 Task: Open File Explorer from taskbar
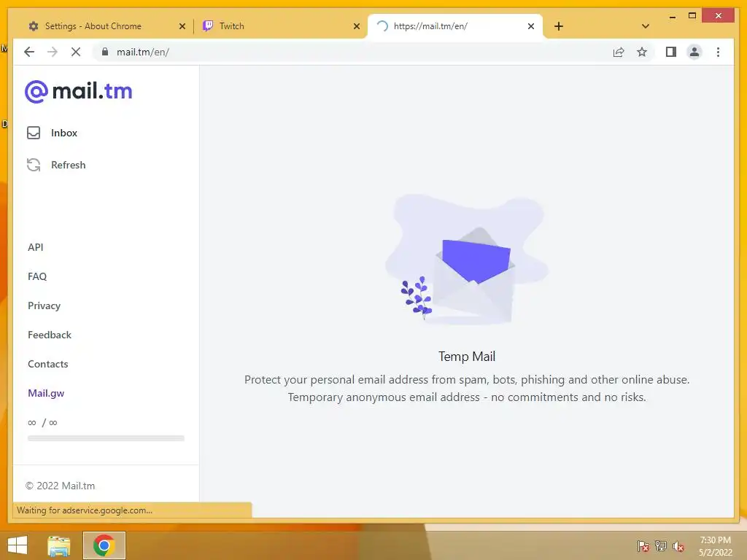click(59, 545)
